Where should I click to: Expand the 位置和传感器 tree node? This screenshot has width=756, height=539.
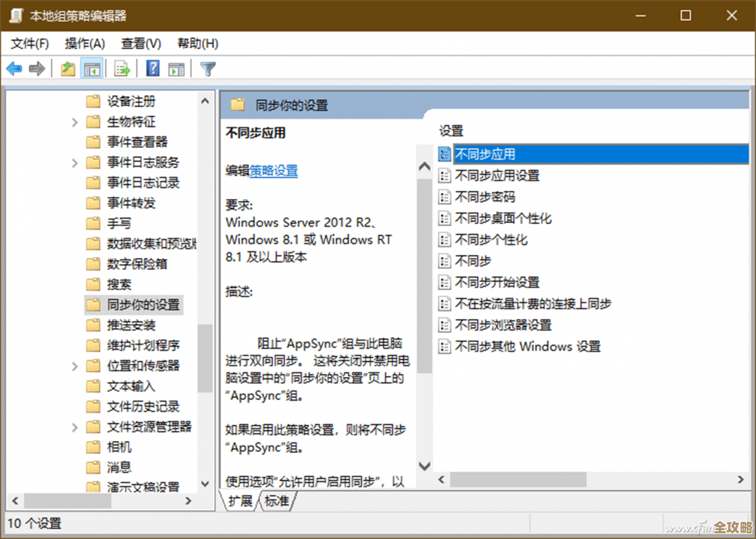pos(76,365)
